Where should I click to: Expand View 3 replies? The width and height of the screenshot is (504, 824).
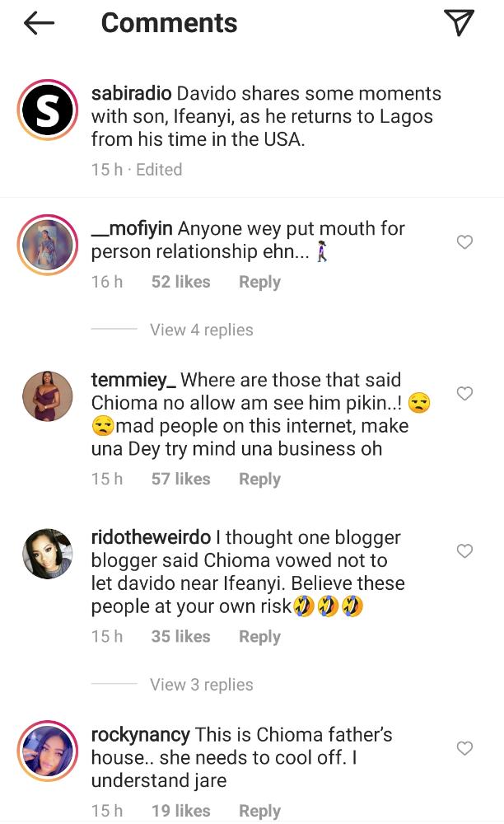coord(201,685)
